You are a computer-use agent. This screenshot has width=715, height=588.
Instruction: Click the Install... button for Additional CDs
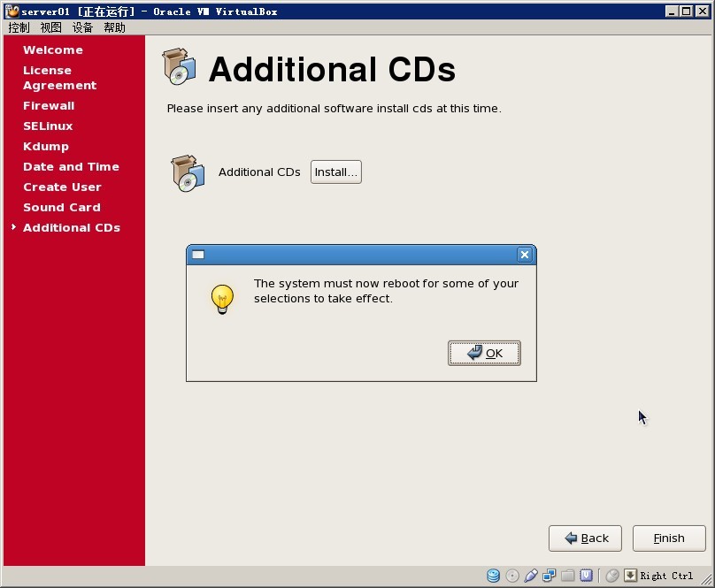coord(336,172)
